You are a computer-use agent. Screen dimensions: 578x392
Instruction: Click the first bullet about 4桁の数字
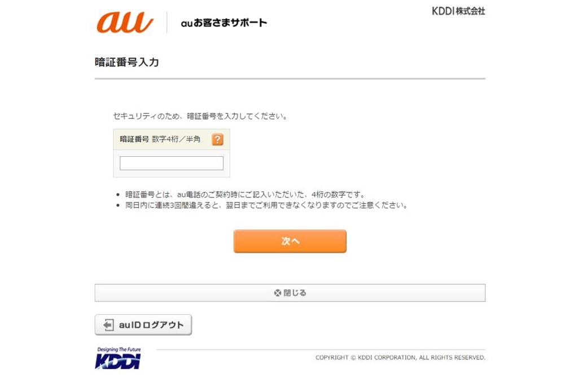pos(245,195)
